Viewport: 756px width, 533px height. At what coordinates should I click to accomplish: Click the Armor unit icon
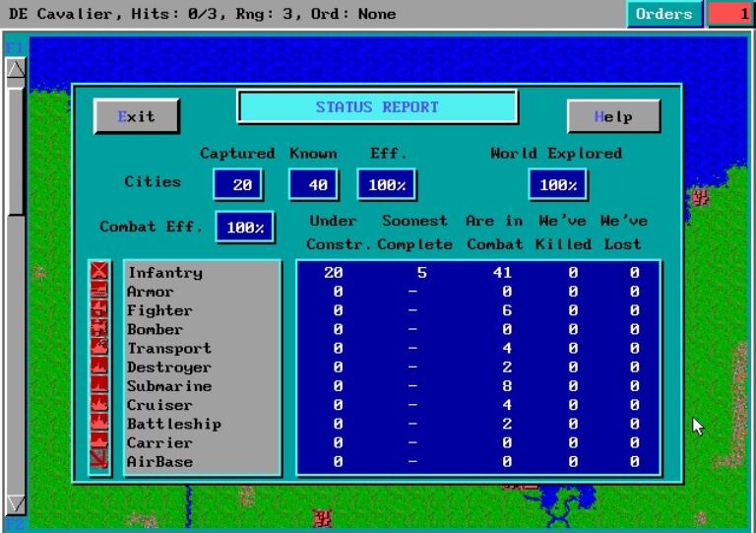[99, 292]
